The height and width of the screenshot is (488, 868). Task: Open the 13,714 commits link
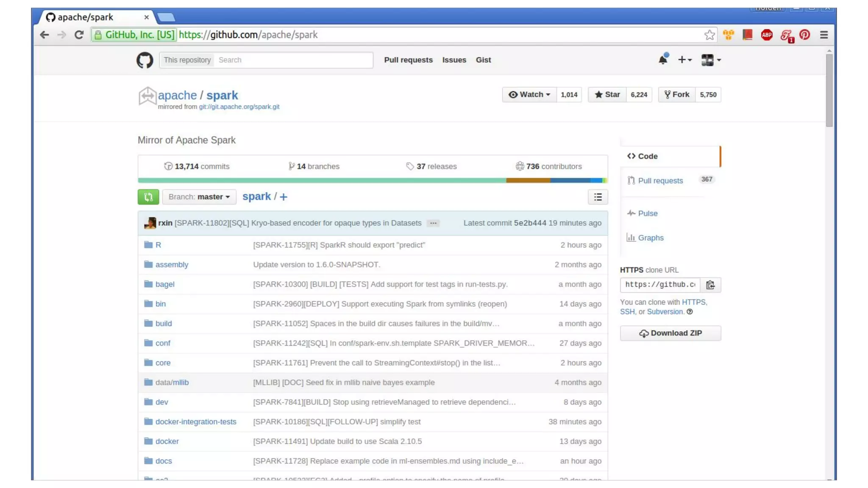click(197, 166)
